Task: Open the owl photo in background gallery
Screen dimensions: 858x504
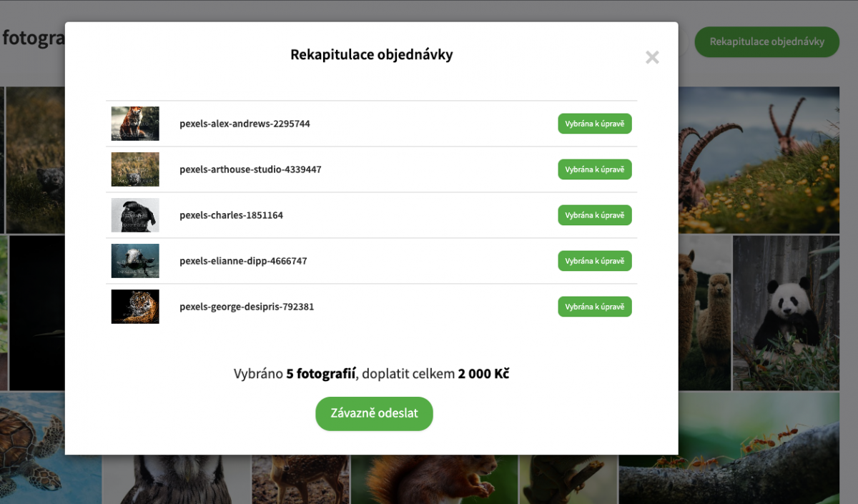Action: click(x=176, y=479)
